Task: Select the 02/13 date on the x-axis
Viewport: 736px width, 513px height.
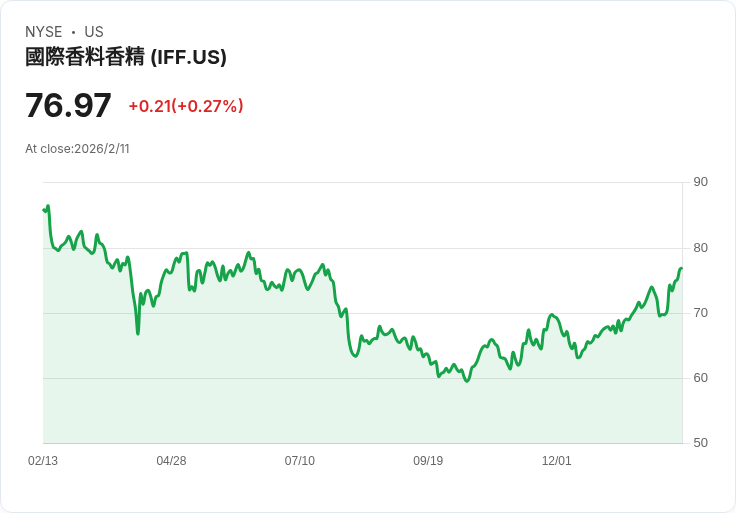Action: click(x=43, y=461)
